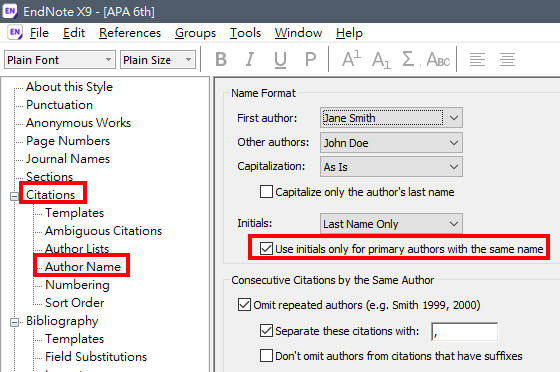The width and height of the screenshot is (560, 372).
Task: Select Journal Names in the tree
Action: tap(68, 159)
